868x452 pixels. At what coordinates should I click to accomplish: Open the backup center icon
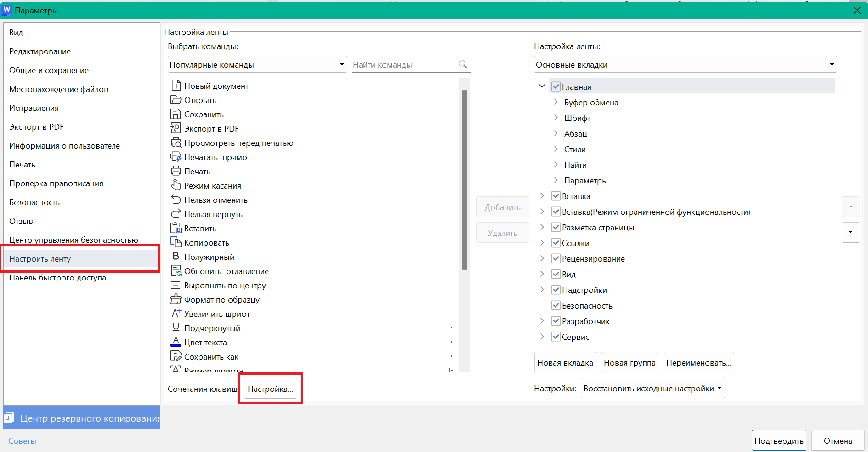pos(9,418)
